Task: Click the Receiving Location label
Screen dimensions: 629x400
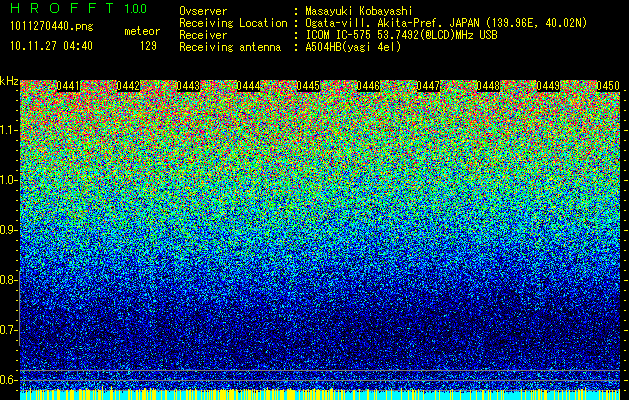Action: pos(233,23)
